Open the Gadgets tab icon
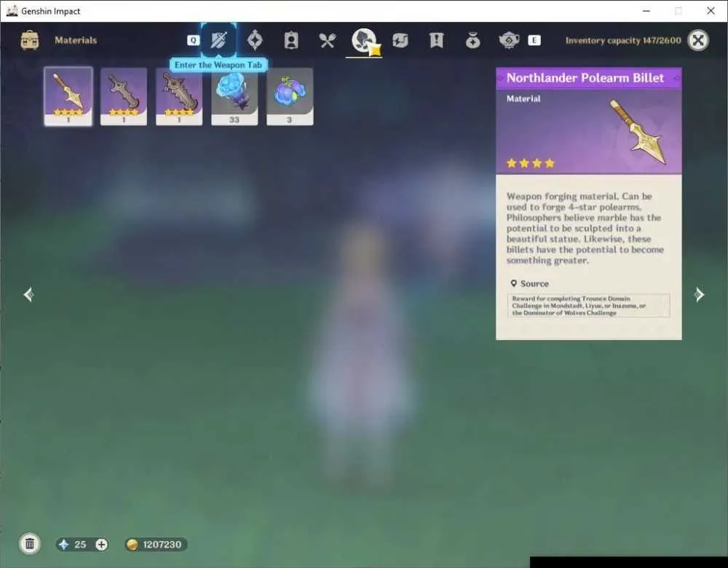This screenshot has width=728, height=568. (x=400, y=40)
